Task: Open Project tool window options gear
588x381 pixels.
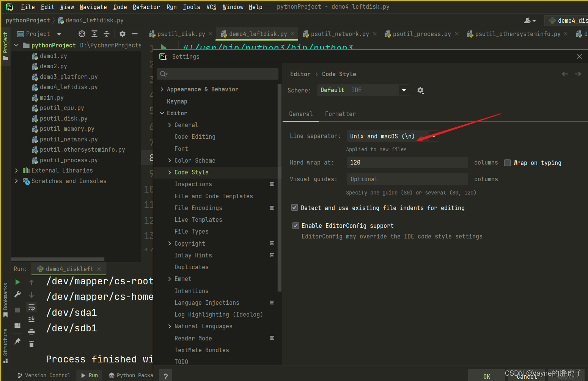Action: point(122,34)
